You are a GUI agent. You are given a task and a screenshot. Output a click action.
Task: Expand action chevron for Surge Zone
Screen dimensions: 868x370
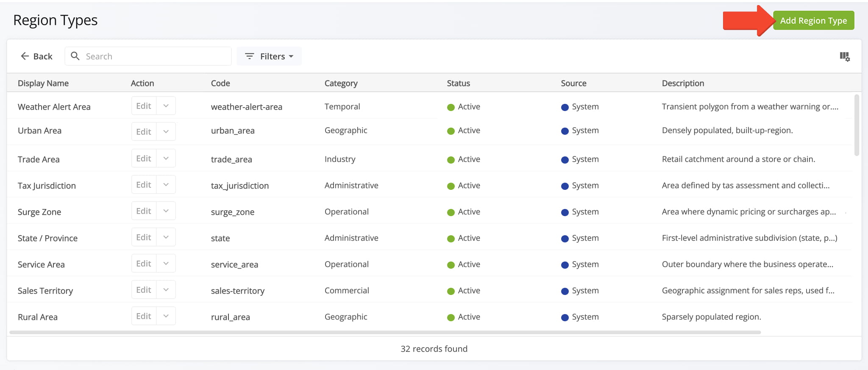pyautogui.click(x=166, y=211)
